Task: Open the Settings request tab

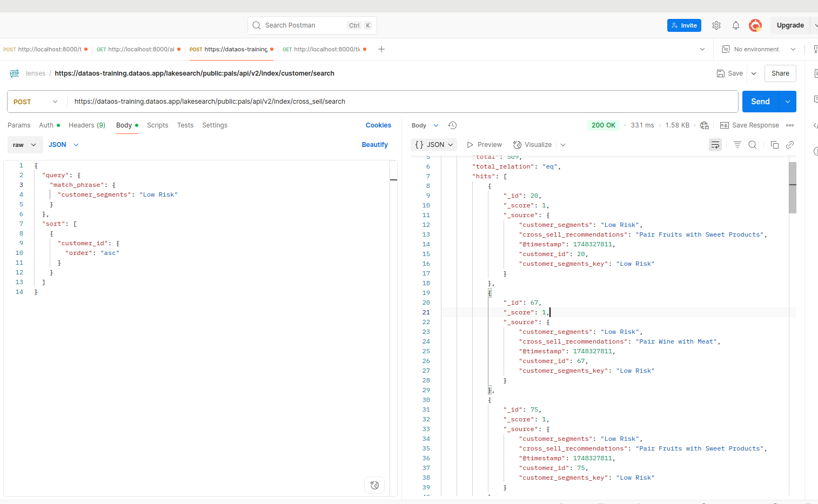Action: [214, 125]
